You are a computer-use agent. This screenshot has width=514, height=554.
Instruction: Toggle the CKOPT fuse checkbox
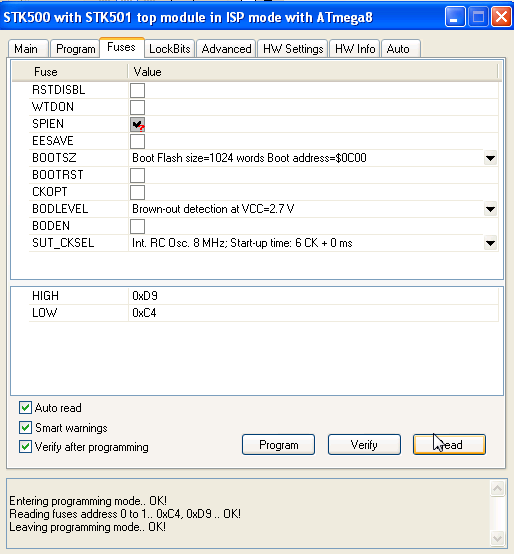(x=137, y=192)
